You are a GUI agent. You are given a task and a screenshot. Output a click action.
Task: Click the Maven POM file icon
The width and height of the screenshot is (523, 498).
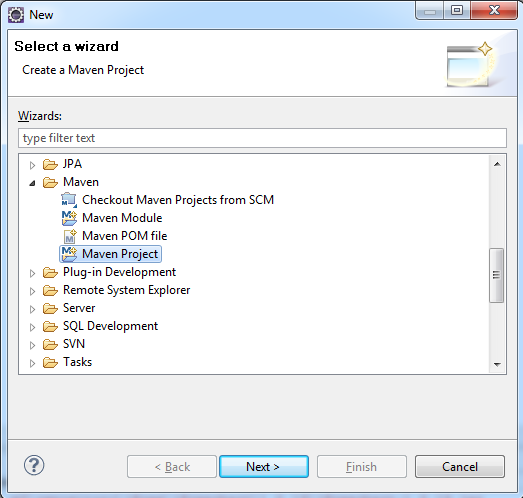point(70,236)
